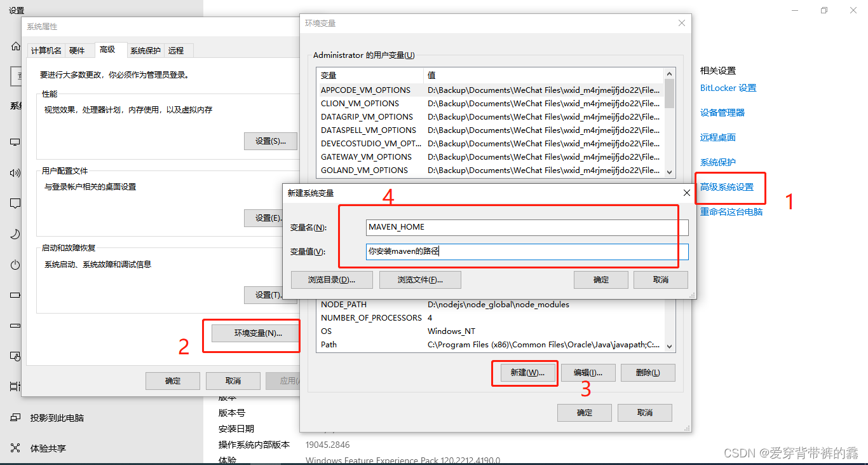Open 投影到此电脑 in Settings sidebar

click(x=57, y=418)
